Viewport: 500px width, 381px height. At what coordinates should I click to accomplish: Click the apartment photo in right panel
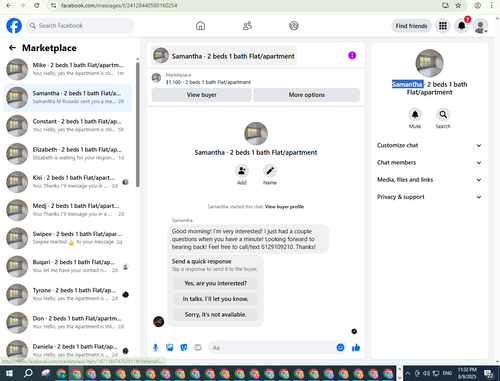pos(429,63)
